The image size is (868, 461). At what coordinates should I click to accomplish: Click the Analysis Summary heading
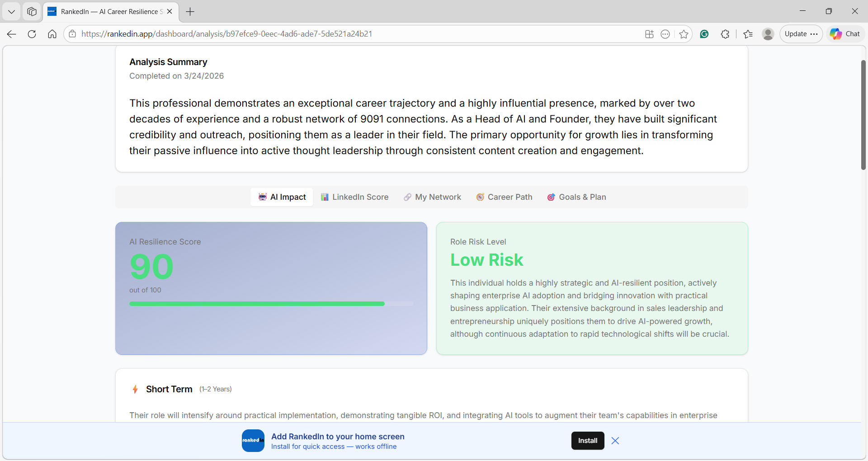click(x=168, y=62)
